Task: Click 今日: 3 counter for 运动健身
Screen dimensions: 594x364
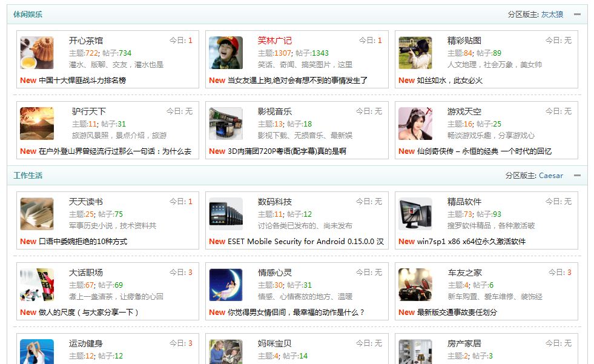Action: tap(180, 343)
